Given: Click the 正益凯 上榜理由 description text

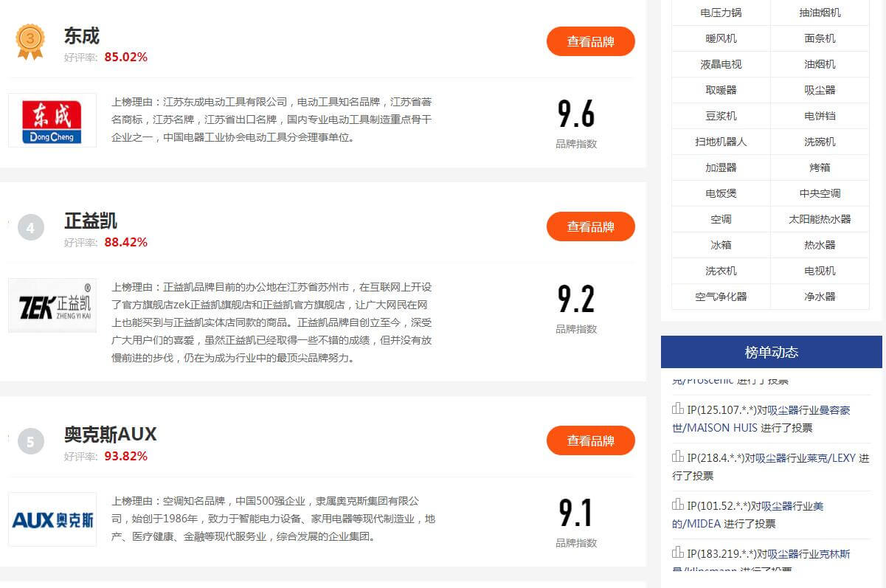Looking at the screenshot, I should [x=272, y=322].
